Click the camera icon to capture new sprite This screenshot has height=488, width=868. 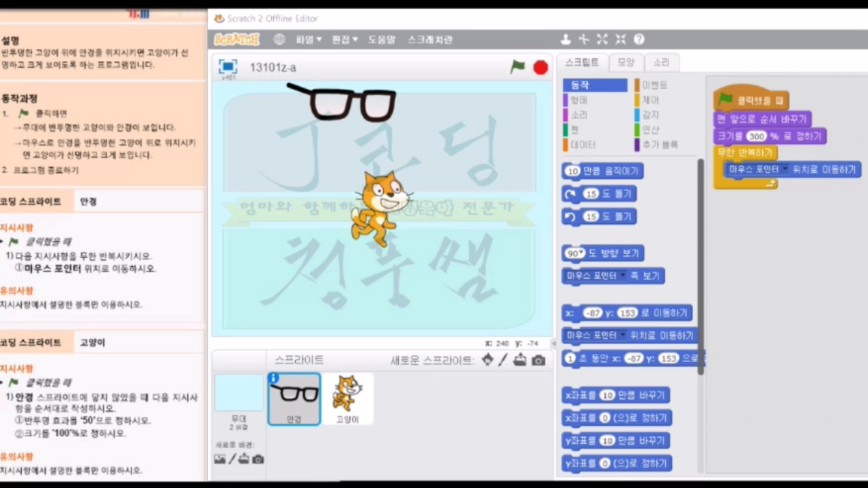pos(538,361)
